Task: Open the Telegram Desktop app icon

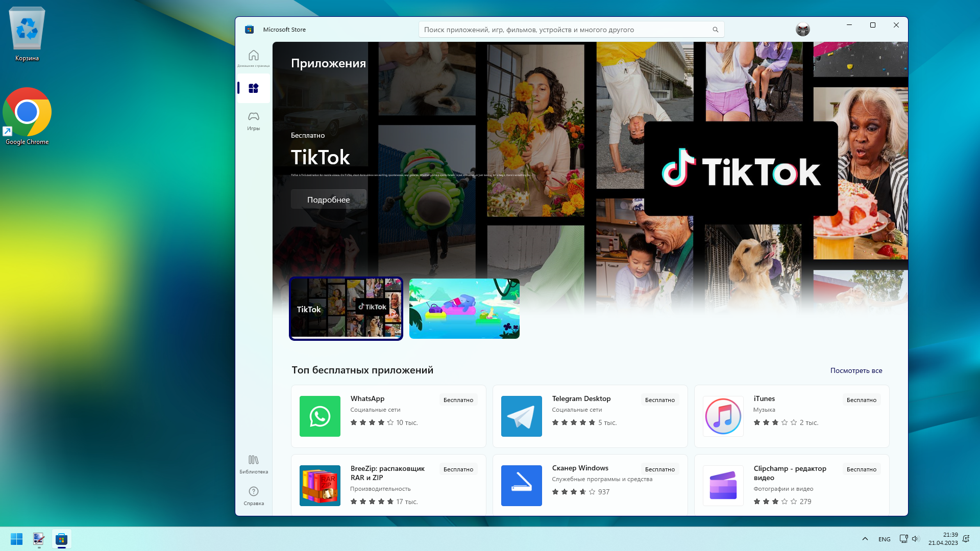Action: (x=522, y=416)
